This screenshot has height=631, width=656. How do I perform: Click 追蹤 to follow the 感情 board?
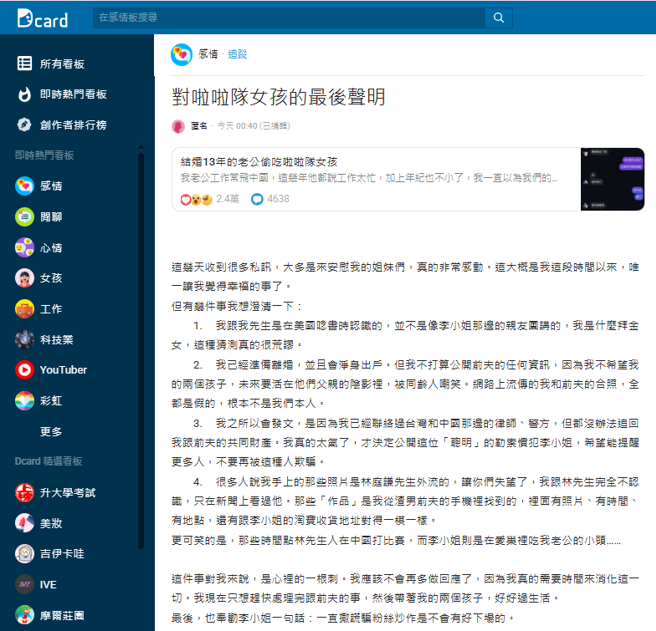(237, 54)
